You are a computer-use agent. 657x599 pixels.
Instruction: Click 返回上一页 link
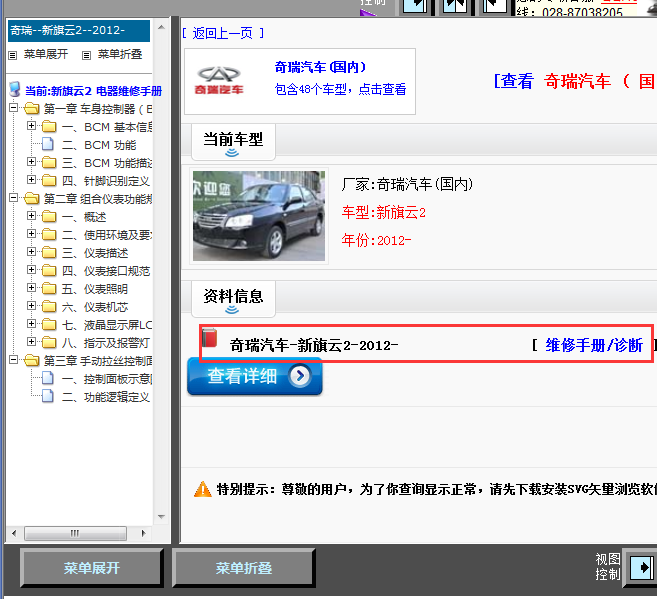(222, 33)
